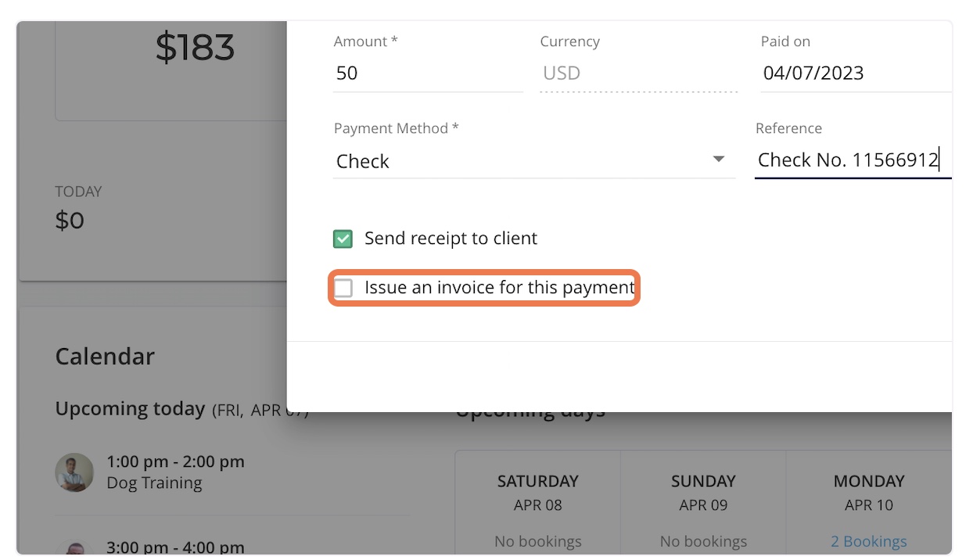Click the Currency USD field
Screen dimensions: 973x560
[638, 74]
